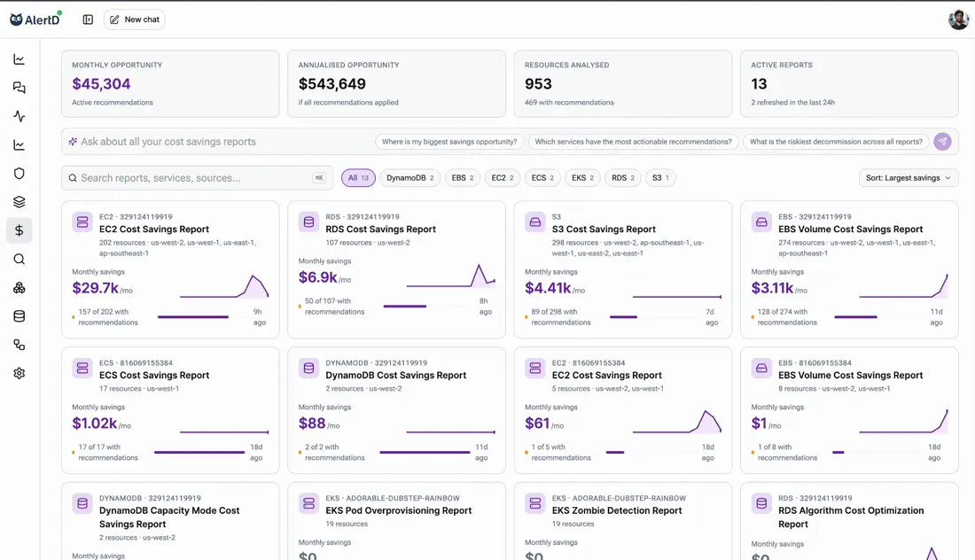Open the ECS Cost Savings Report card

(170, 410)
